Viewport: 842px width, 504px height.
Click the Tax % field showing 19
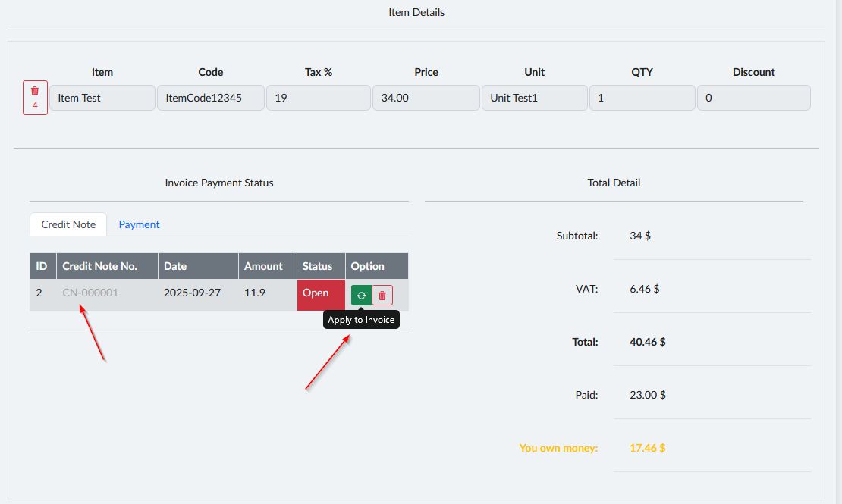318,98
